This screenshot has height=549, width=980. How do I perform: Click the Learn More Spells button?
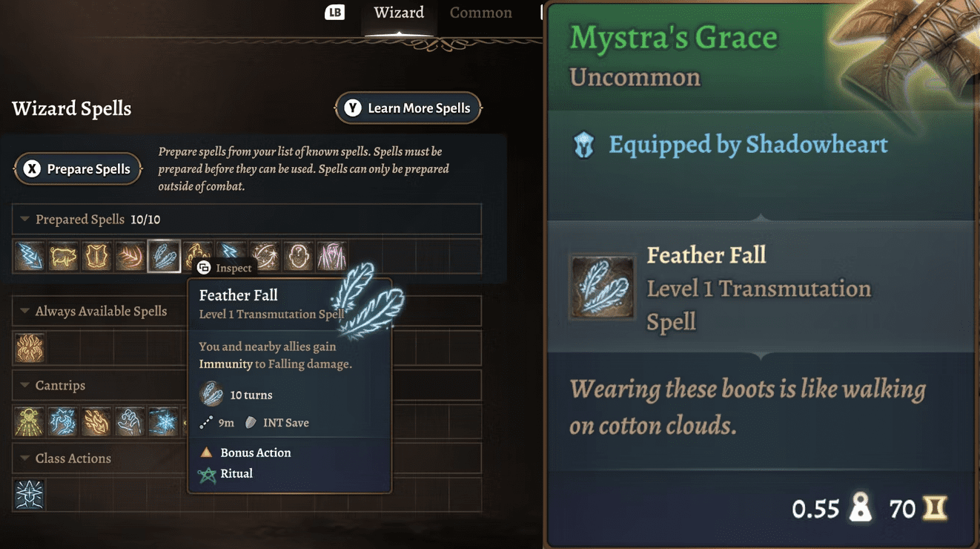click(408, 108)
